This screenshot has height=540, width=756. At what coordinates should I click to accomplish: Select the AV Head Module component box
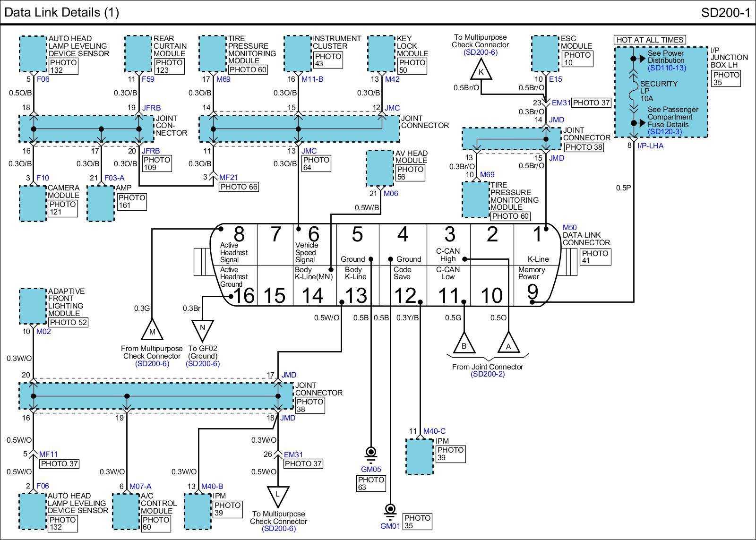[380, 168]
